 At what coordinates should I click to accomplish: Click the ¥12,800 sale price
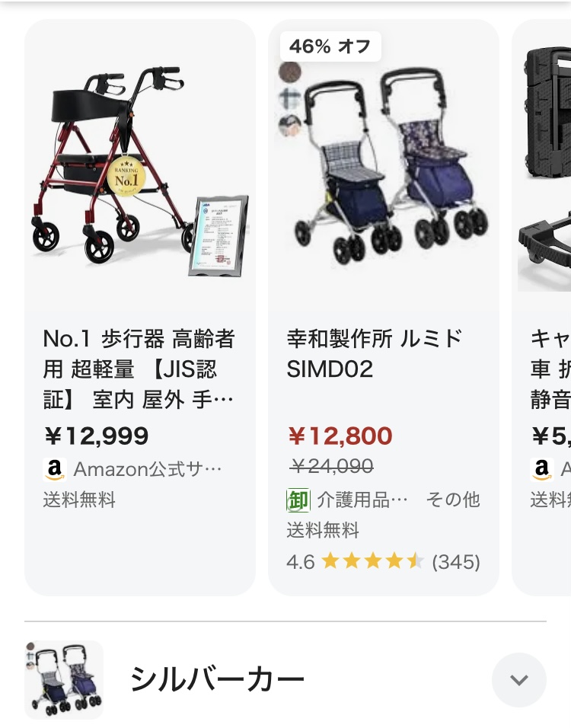(340, 436)
